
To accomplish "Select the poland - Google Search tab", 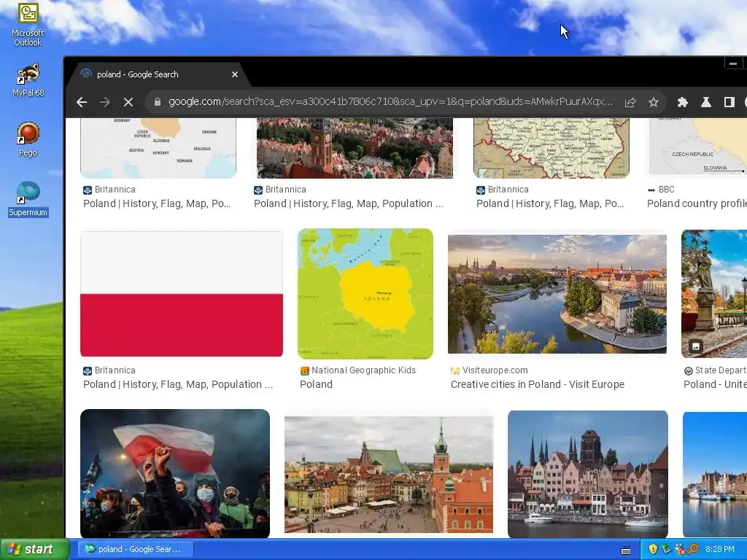I will [160, 74].
